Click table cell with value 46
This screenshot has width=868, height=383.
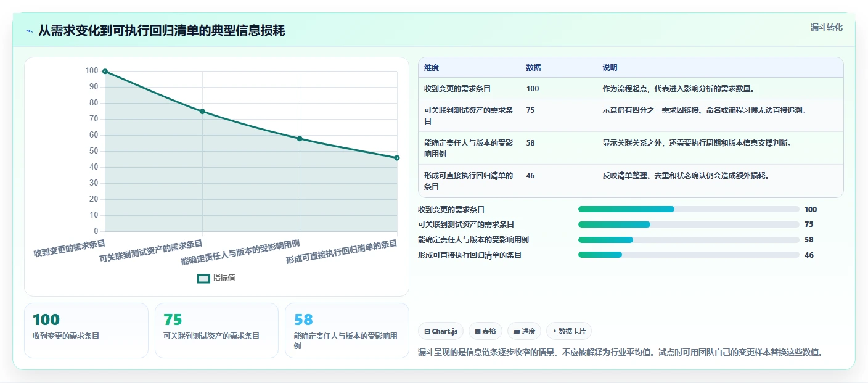(x=530, y=176)
